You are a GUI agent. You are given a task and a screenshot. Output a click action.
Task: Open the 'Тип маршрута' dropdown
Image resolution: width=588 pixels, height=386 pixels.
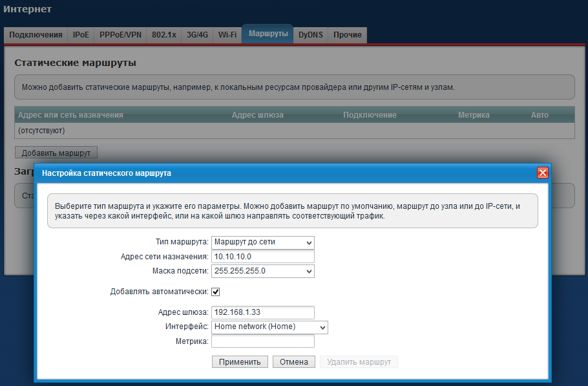click(x=262, y=242)
